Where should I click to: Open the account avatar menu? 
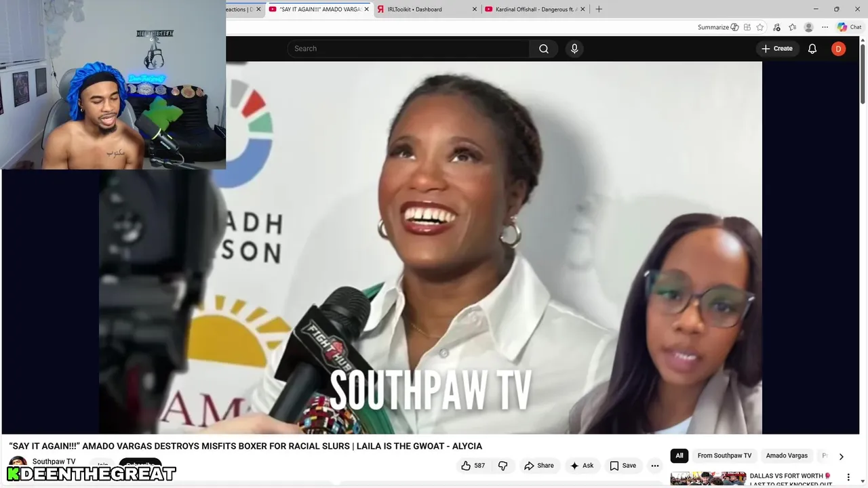click(838, 49)
